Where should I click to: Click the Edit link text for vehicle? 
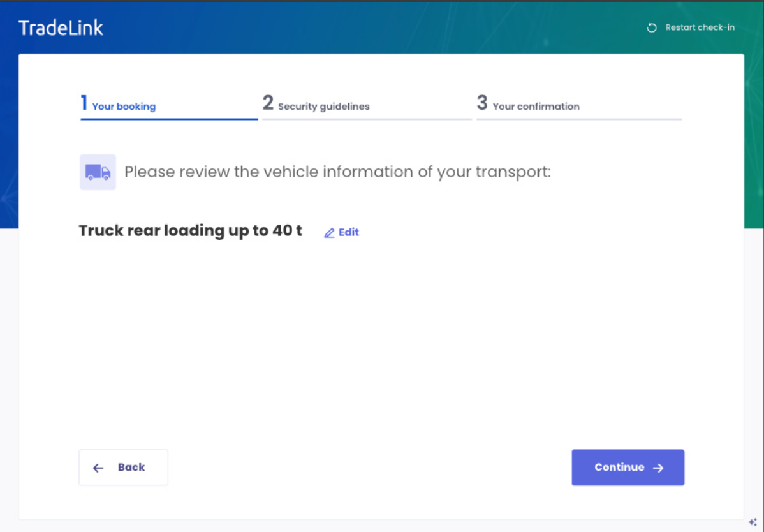point(348,232)
